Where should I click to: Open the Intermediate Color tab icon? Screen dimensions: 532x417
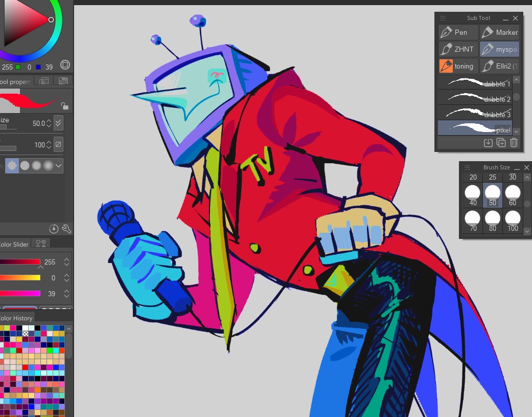pos(41,243)
